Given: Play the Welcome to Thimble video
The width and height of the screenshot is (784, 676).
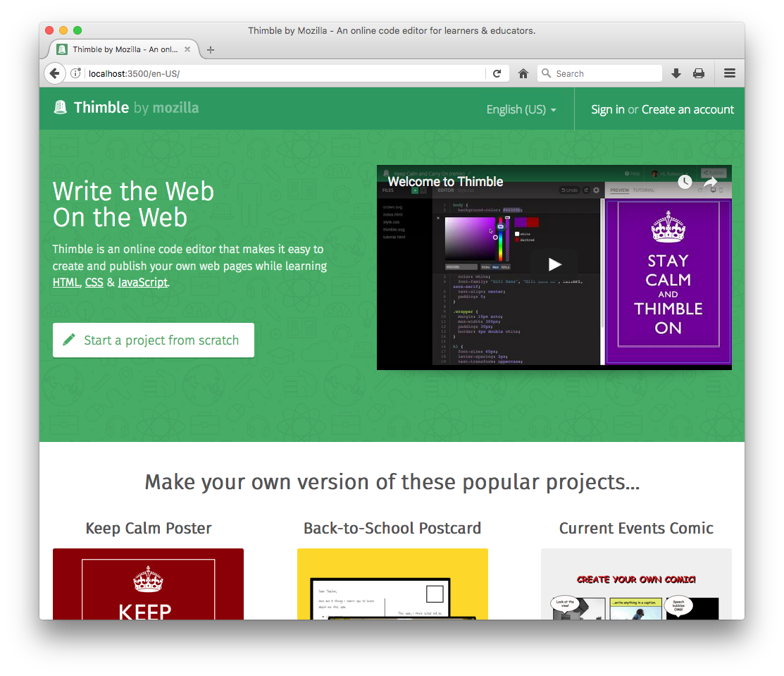Looking at the screenshot, I should [x=554, y=264].
